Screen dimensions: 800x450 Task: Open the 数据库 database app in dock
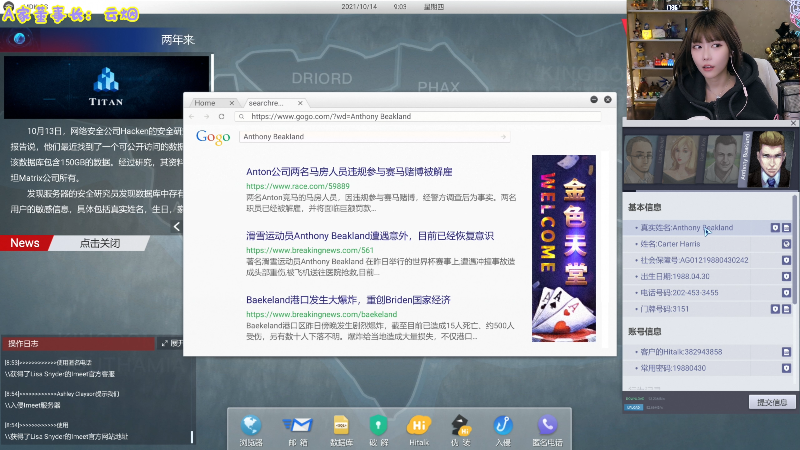coord(341,431)
